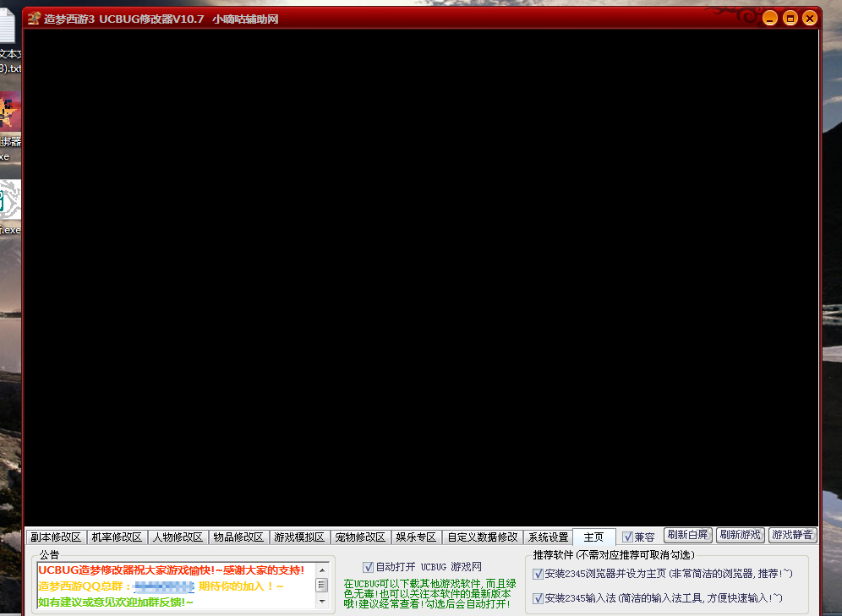Uncheck 安装2345输入法 recommendation checkbox
842x616 pixels.
[538, 598]
